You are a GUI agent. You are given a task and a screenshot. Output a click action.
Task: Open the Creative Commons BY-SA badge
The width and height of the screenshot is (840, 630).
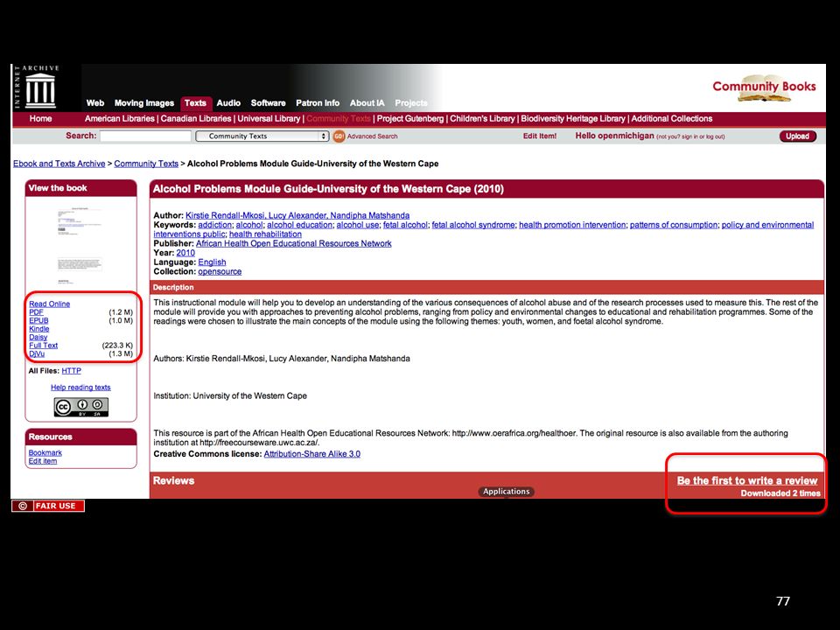(81, 407)
